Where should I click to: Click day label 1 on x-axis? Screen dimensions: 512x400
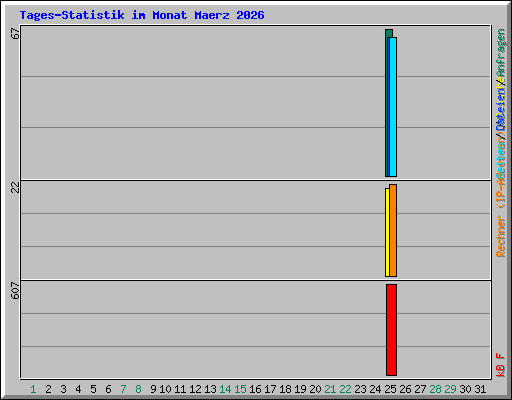coord(33,389)
